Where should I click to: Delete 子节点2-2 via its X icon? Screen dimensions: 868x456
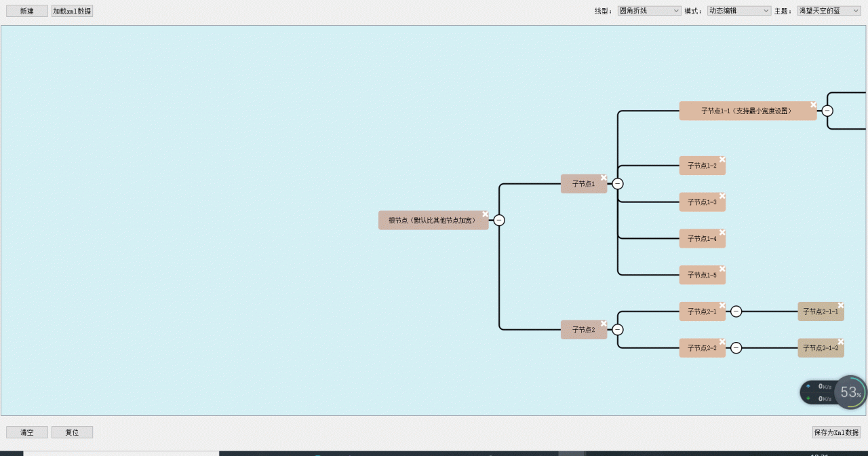[722, 342]
